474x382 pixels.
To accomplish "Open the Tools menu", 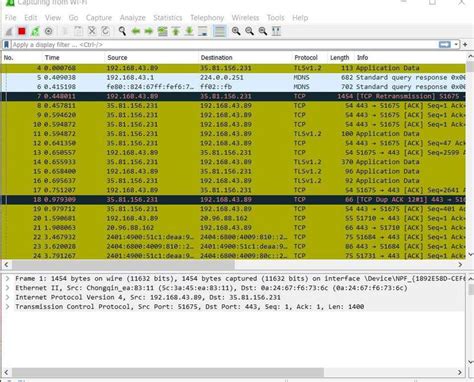I will tap(276, 18).
